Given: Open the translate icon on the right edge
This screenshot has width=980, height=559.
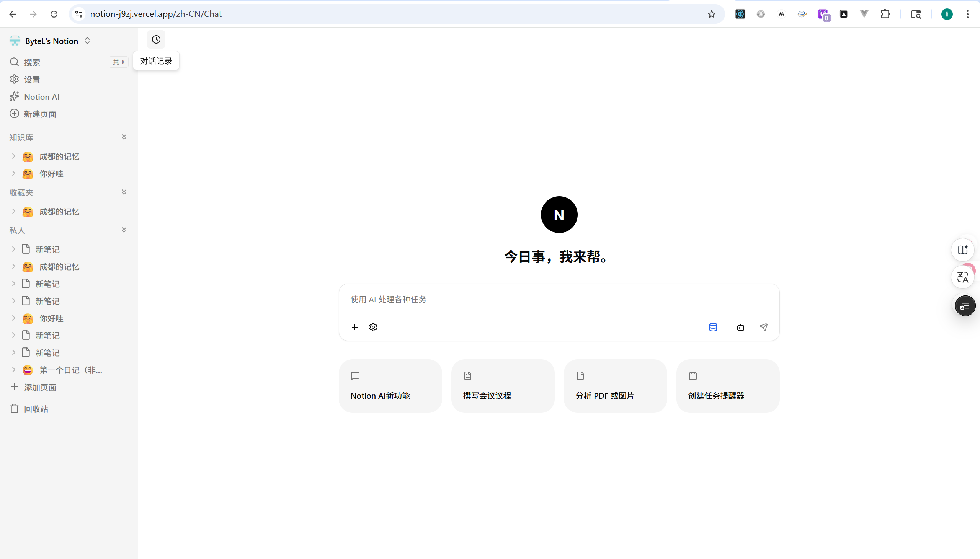Looking at the screenshot, I should point(964,277).
